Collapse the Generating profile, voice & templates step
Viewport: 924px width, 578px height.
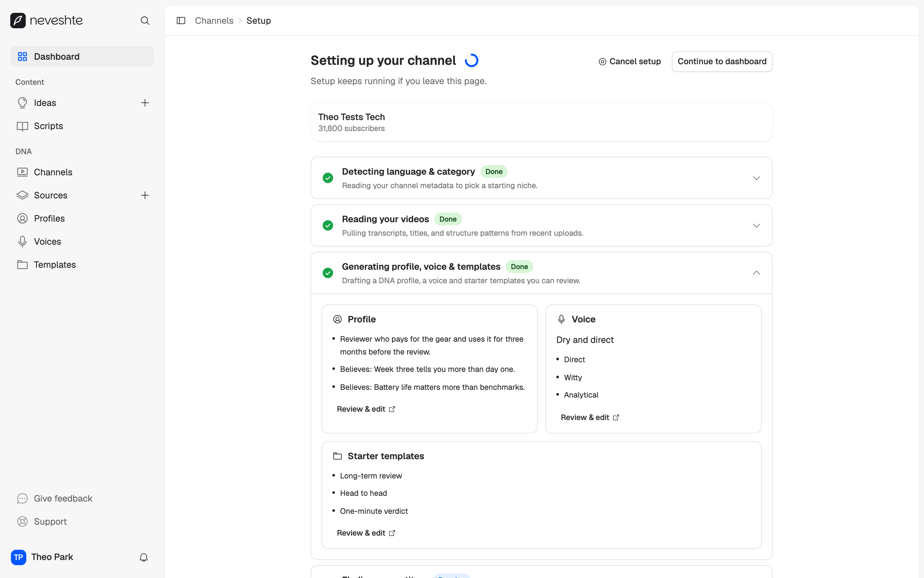(x=757, y=273)
